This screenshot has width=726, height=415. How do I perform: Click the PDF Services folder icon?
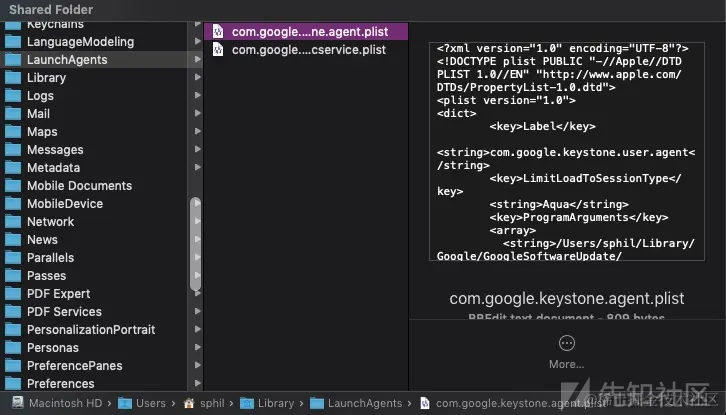(13, 312)
